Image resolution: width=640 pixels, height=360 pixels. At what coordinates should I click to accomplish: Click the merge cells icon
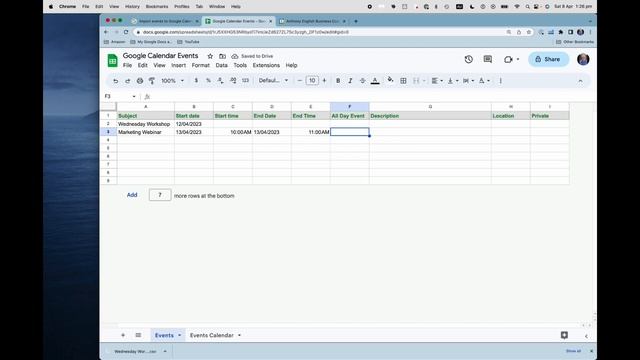tap(416, 81)
